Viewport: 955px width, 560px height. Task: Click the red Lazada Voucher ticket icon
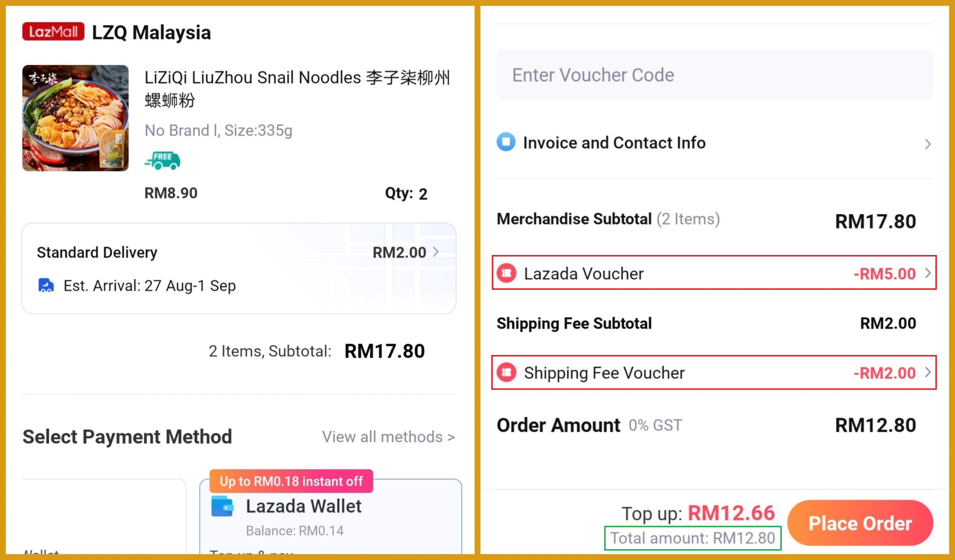507,273
